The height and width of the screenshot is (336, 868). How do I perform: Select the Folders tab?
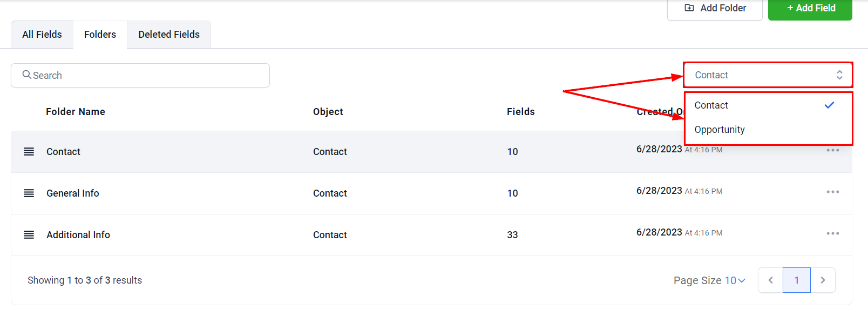(x=100, y=35)
